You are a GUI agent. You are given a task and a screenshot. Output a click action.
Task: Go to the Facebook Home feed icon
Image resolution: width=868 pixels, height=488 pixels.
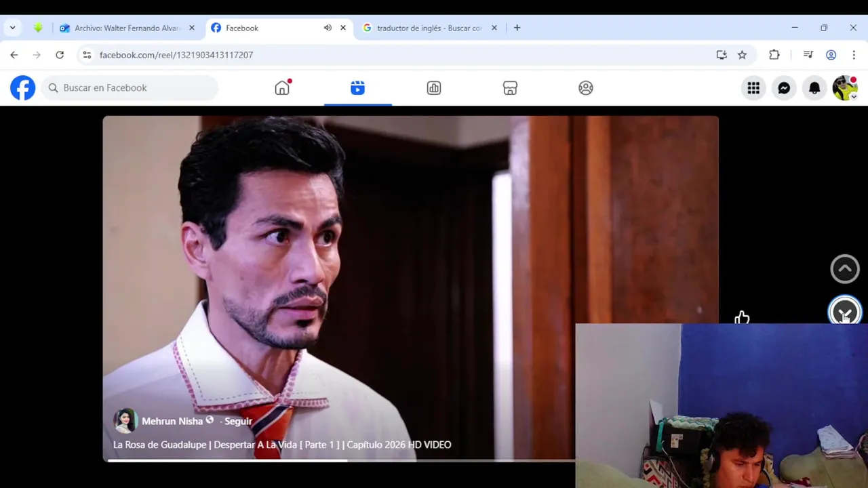(282, 87)
